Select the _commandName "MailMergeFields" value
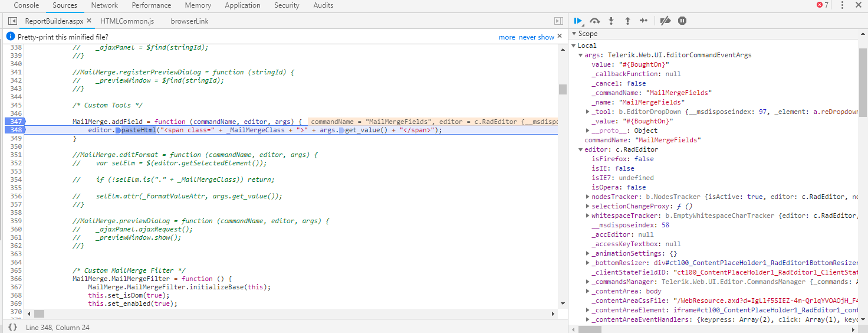The width and height of the screenshot is (868, 333). click(x=679, y=93)
